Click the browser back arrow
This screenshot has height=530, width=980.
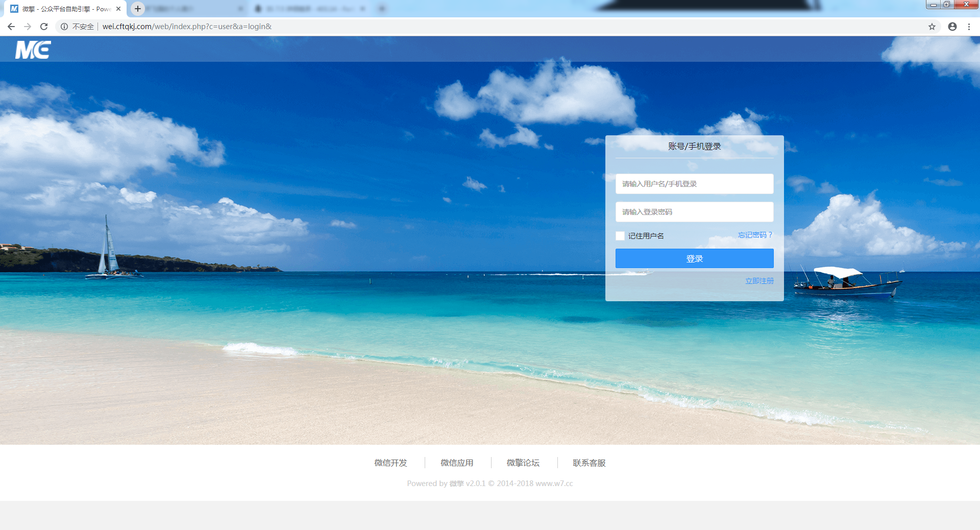tap(11, 27)
